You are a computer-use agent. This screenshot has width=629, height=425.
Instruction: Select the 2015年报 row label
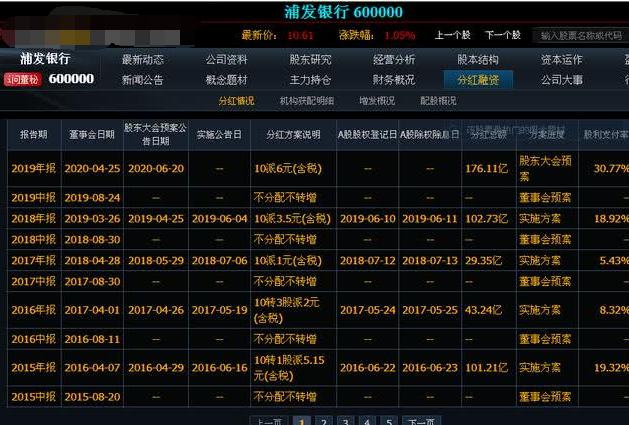pyautogui.click(x=34, y=368)
